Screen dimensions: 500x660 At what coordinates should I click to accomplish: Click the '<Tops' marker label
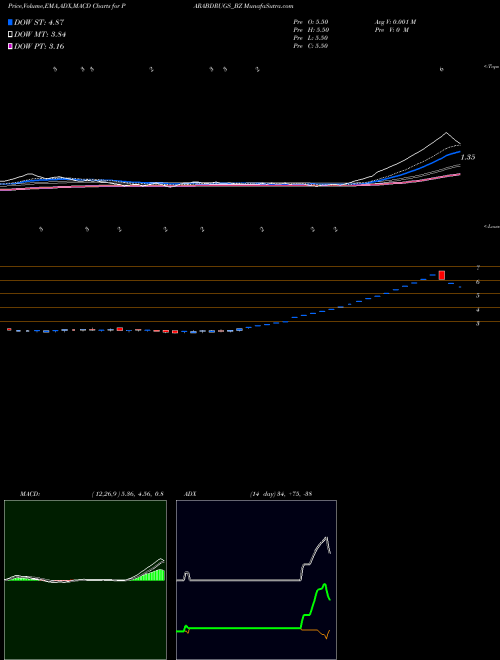click(492, 67)
